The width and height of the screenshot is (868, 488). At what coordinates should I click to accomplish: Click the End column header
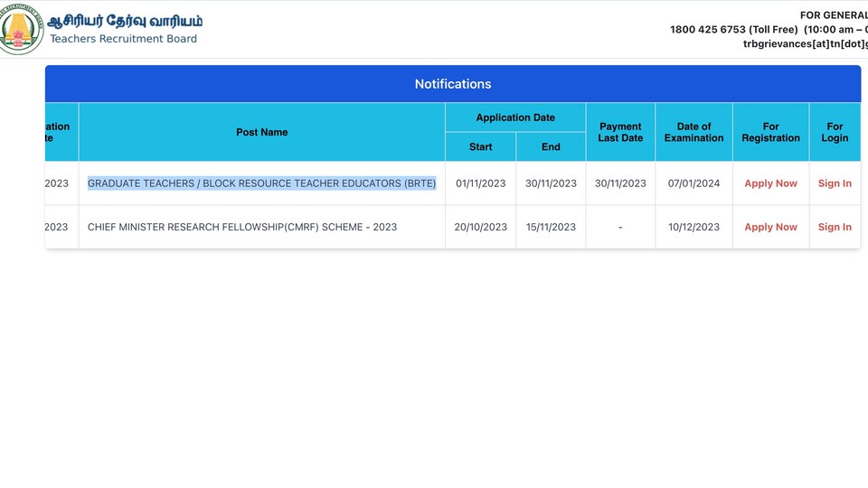point(551,146)
